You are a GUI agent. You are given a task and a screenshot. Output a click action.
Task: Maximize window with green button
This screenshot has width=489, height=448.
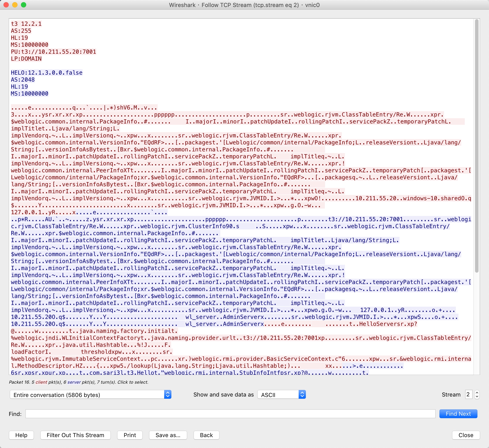[x=24, y=5]
